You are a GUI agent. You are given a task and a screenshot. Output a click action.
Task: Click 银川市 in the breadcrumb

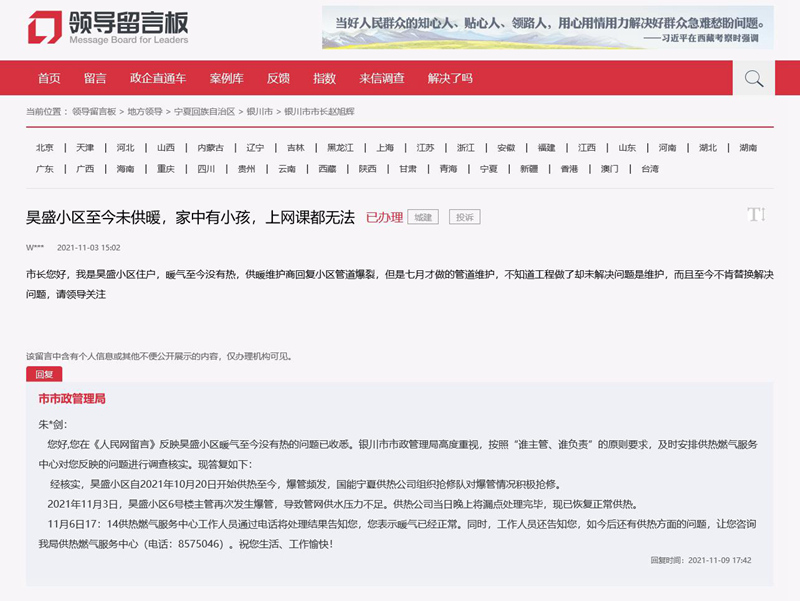(260, 111)
